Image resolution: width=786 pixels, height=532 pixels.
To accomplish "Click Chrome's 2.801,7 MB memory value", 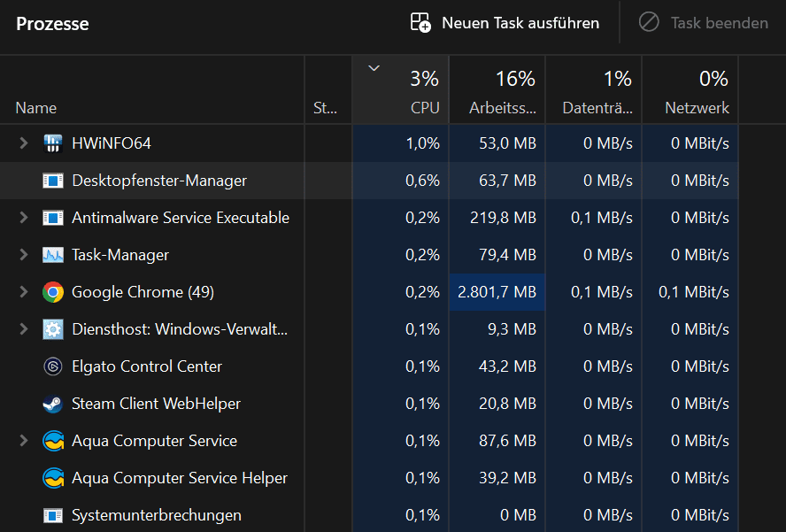I will tap(497, 292).
